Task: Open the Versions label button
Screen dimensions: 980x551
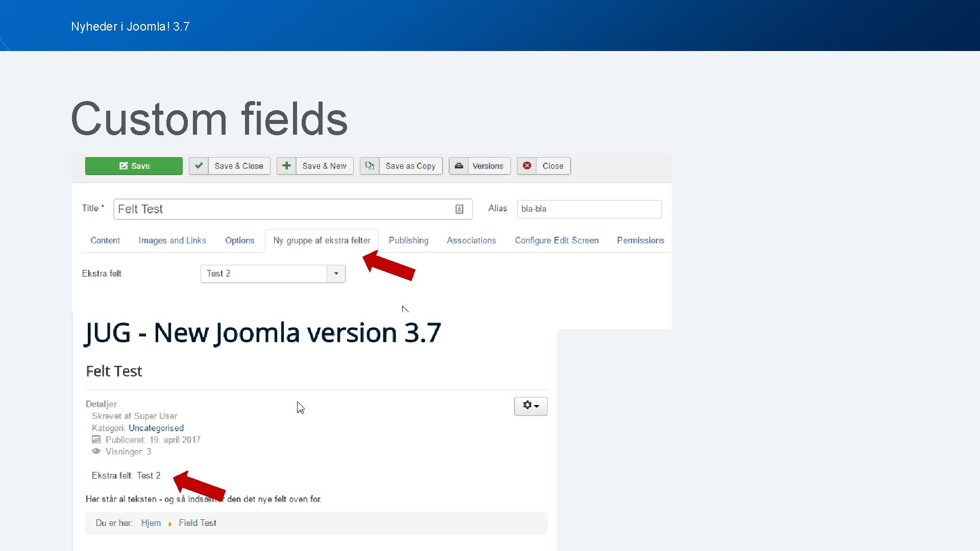Action: (x=488, y=166)
